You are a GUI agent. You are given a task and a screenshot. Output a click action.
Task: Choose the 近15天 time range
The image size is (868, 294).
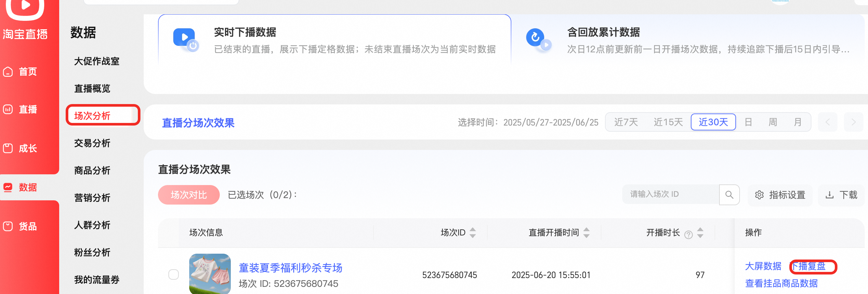pyautogui.click(x=668, y=122)
